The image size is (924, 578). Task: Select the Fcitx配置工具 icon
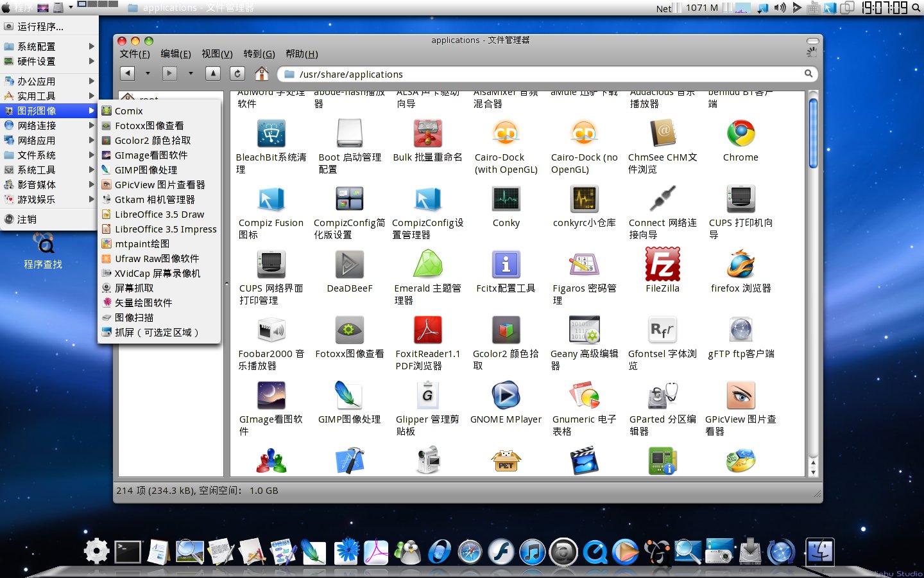506,265
